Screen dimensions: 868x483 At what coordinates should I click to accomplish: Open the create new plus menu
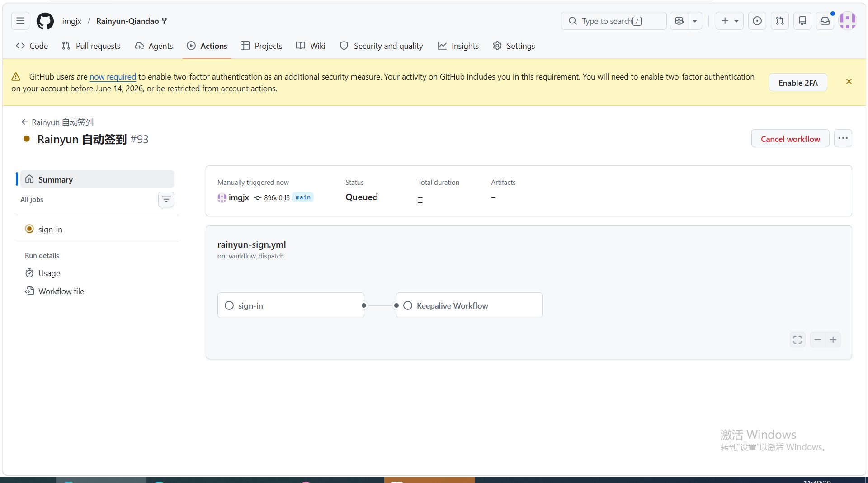point(730,21)
